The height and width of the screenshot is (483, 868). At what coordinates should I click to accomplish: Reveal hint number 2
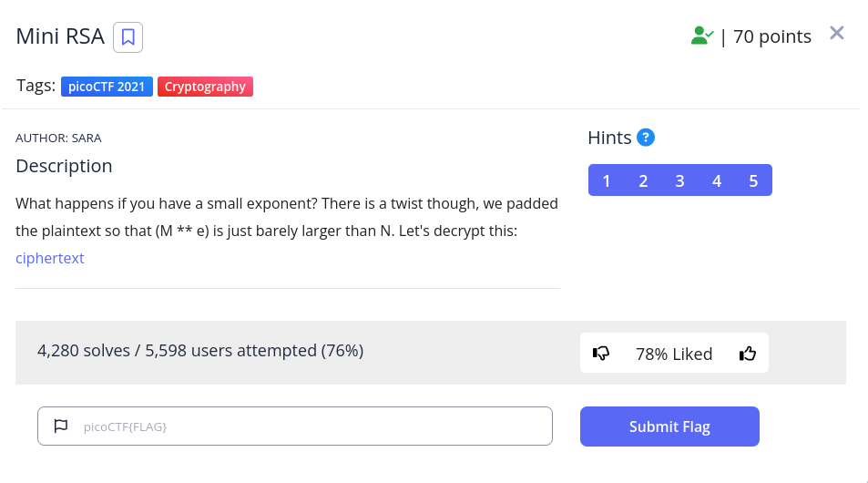(x=643, y=180)
